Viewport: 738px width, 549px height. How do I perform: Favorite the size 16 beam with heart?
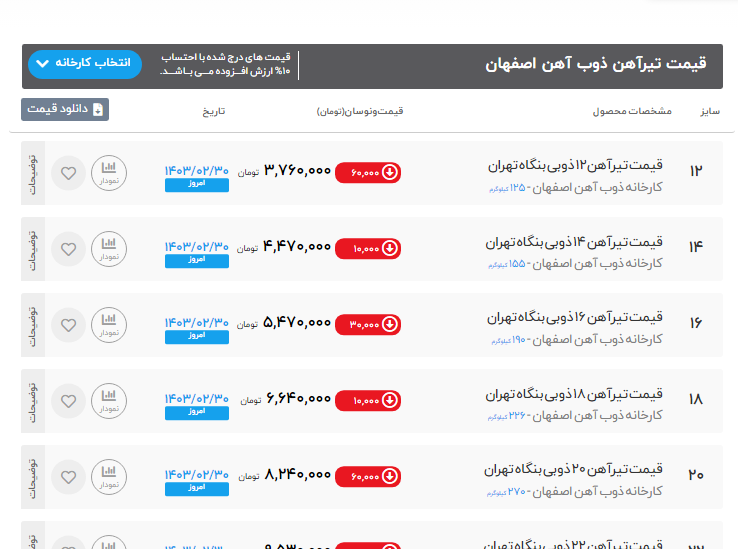[x=68, y=325]
